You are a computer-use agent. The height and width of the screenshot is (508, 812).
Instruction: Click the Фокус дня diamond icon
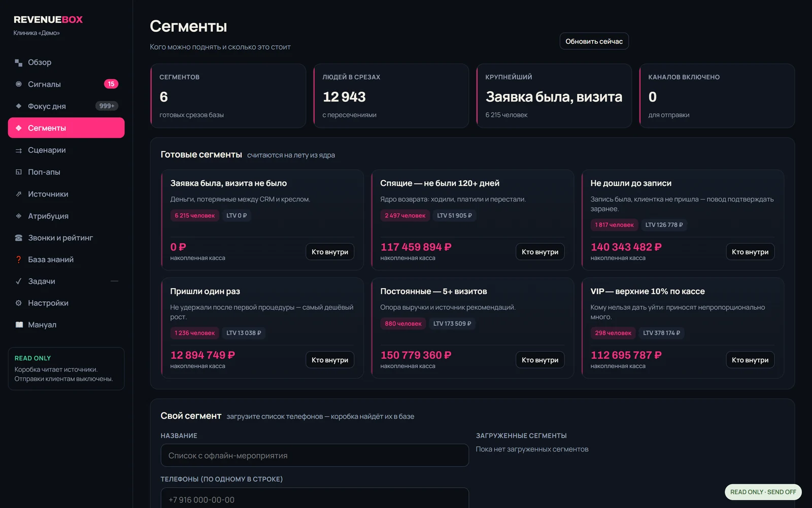19,106
